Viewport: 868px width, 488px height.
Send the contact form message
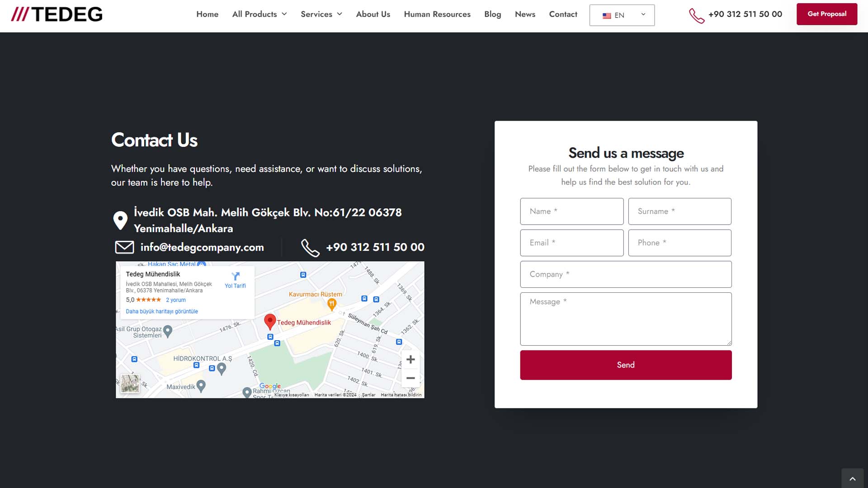pyautogui.click(x=626, y=365)
